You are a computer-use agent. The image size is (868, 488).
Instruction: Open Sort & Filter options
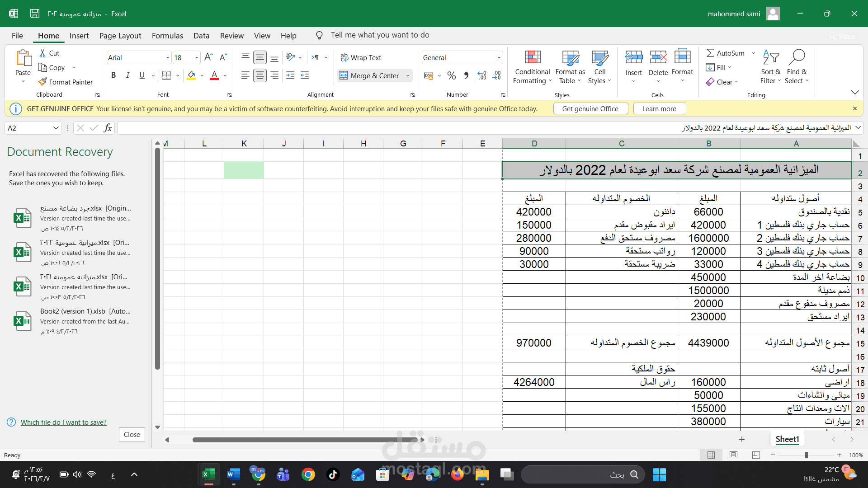coord(771,67)
